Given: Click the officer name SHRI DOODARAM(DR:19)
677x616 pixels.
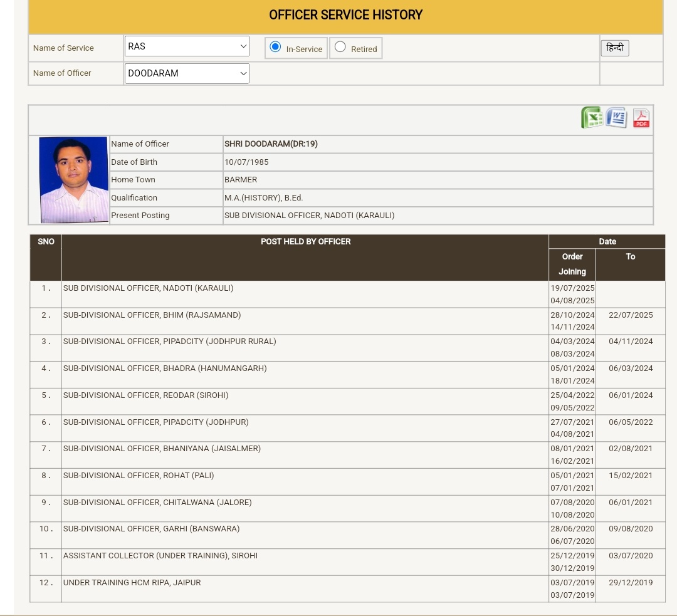Looking at the screenshot, I should pyautogui.click(x=271, y=144).
